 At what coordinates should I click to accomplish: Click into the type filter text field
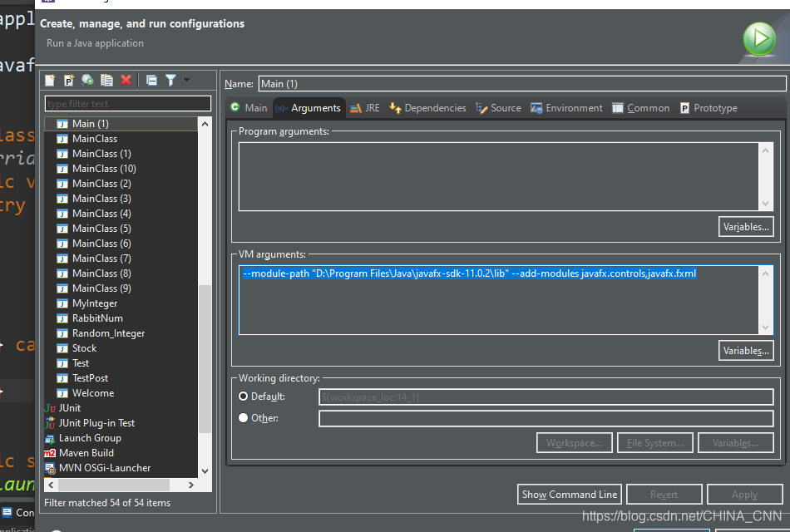click(128, 103)
